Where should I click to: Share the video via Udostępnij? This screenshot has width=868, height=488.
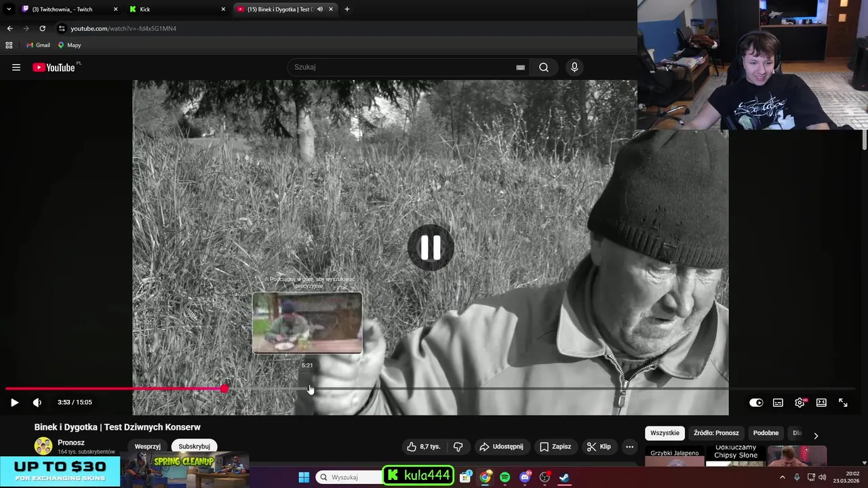pos(501,447)
